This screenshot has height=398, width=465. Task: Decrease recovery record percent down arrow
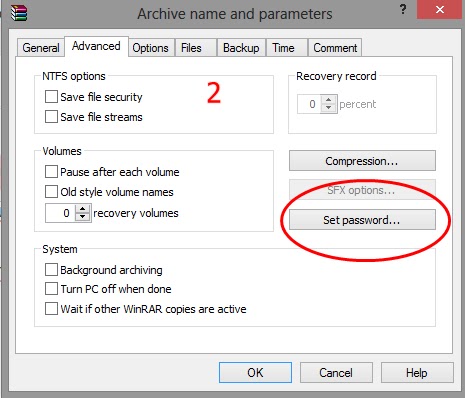pyautogui.click(x=329, y=108)
